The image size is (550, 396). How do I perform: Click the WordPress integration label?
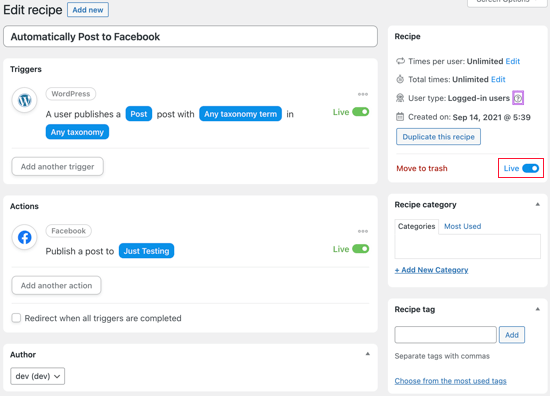click(71, 94)
